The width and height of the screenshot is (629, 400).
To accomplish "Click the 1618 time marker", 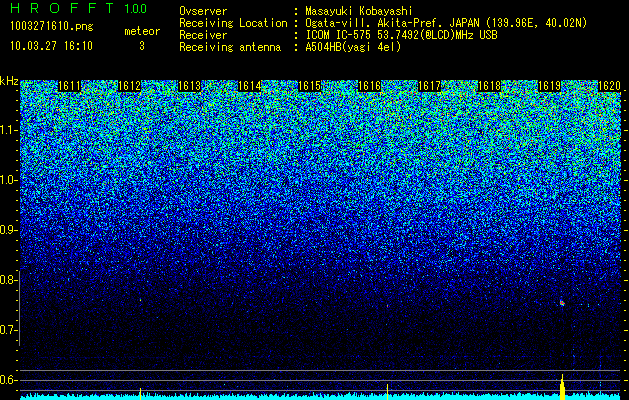I will pyautogui.click(x=489, y=86).
